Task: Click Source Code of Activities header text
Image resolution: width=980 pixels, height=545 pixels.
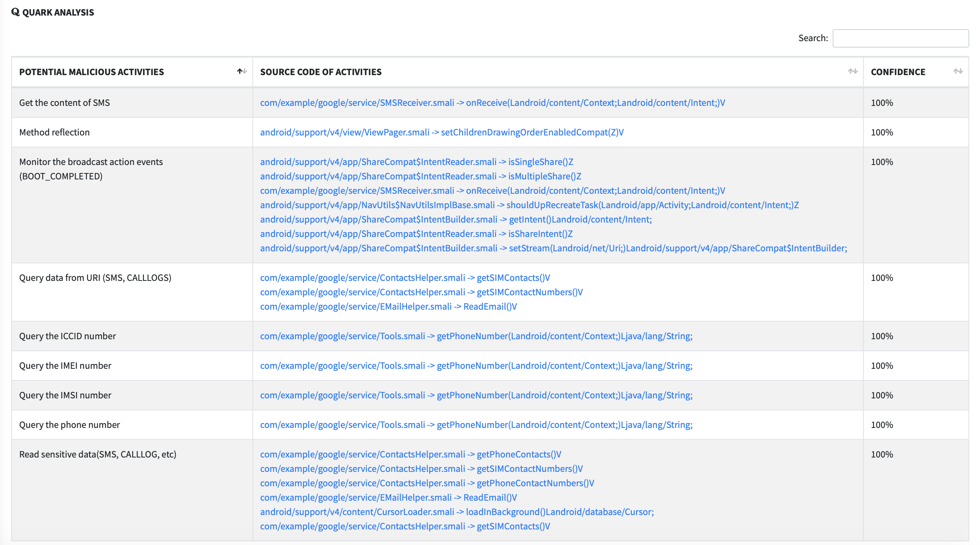Action: pyautogui.click(x=321, y=72)
